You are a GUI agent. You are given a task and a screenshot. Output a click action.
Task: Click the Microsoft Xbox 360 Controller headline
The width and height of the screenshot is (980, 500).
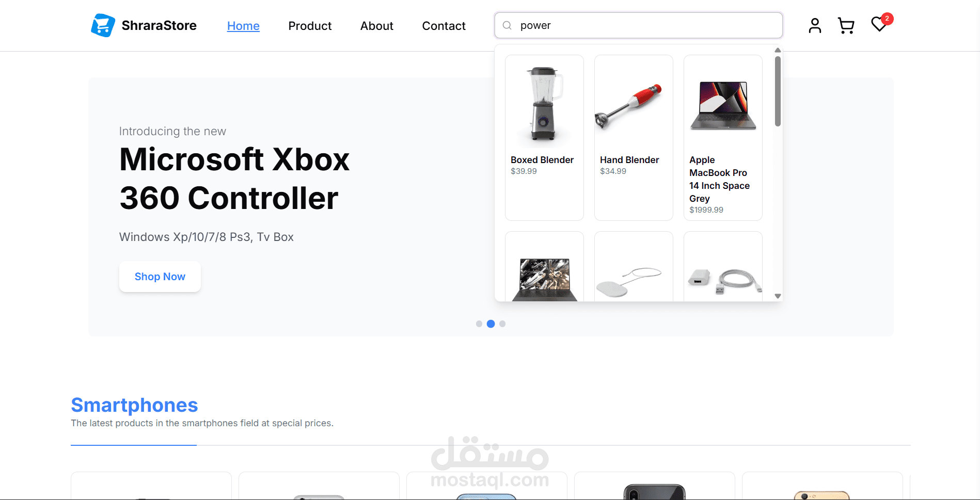coord(234,179)
